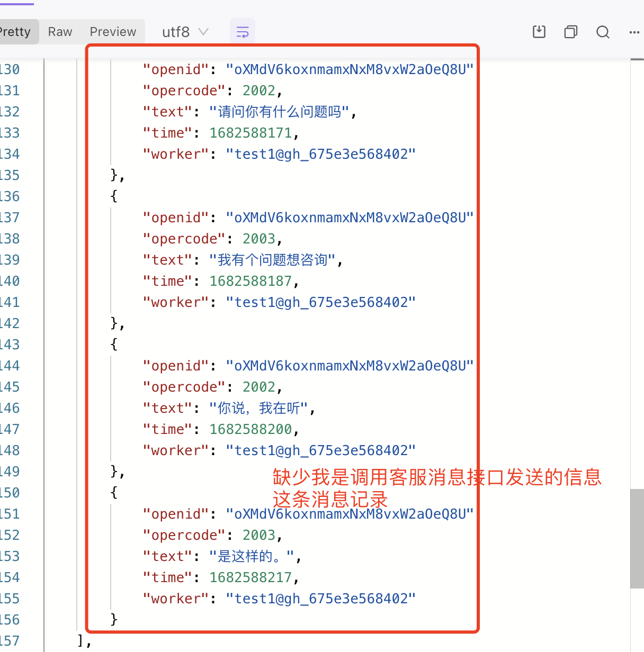This screenshot has height=652, width=644.
Task: Click the worker value on line 148
Action: coord(321,450)
